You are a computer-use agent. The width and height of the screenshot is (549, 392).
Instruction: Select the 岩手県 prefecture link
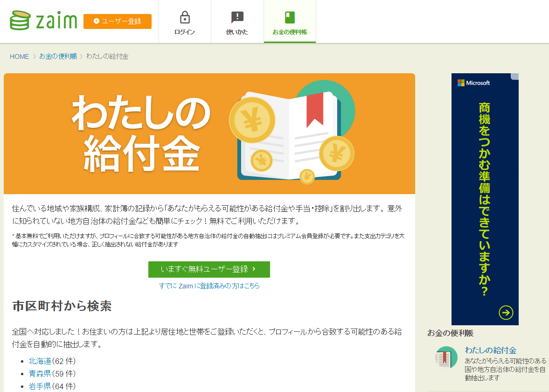[39, 386]
